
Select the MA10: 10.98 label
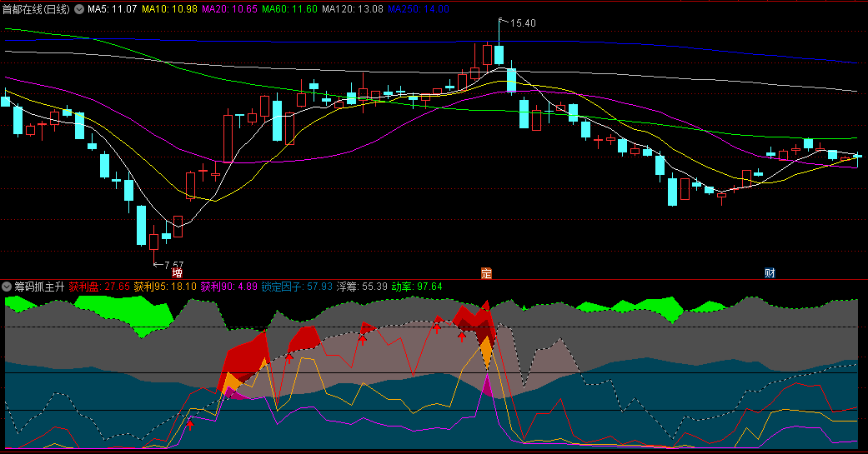tap(169, 9)
